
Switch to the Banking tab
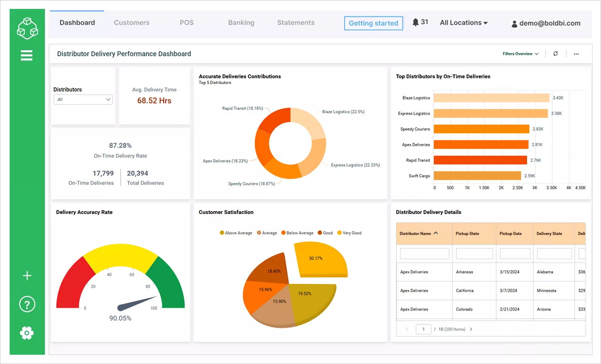click(x=241, y=23)
